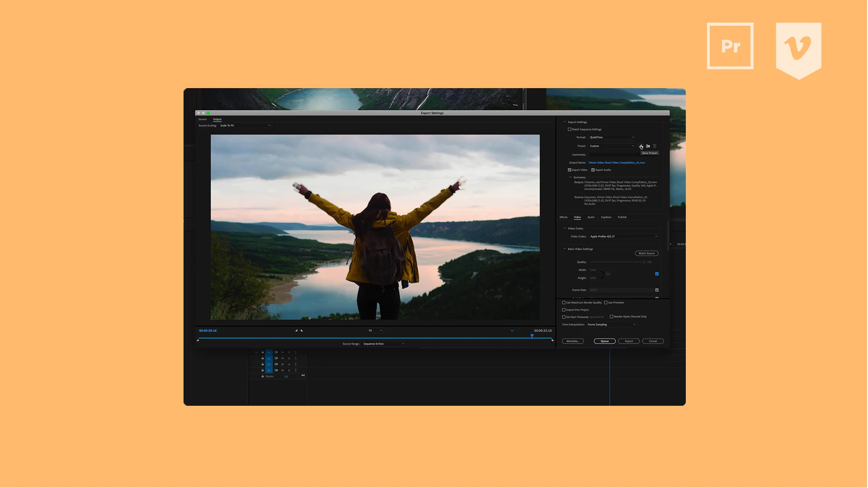Select the A3 track target
This screenshot has width=868, height=488.
tap(269, 364)
